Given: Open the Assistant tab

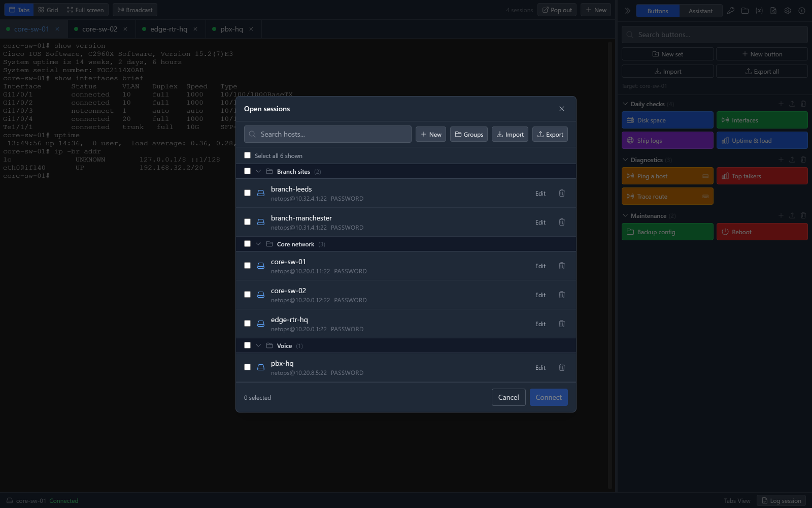Looking at the screenshot, I should (700, 11).
